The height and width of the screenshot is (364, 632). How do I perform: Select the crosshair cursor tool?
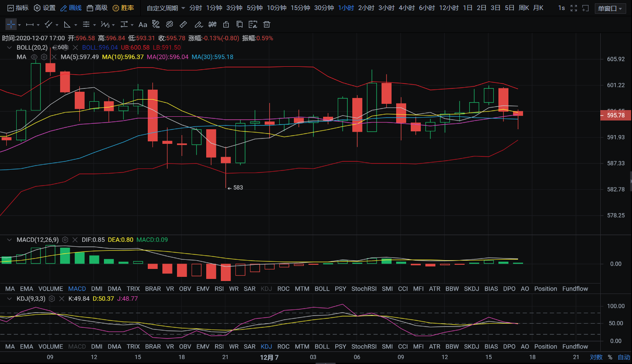[x=11, y=25]
